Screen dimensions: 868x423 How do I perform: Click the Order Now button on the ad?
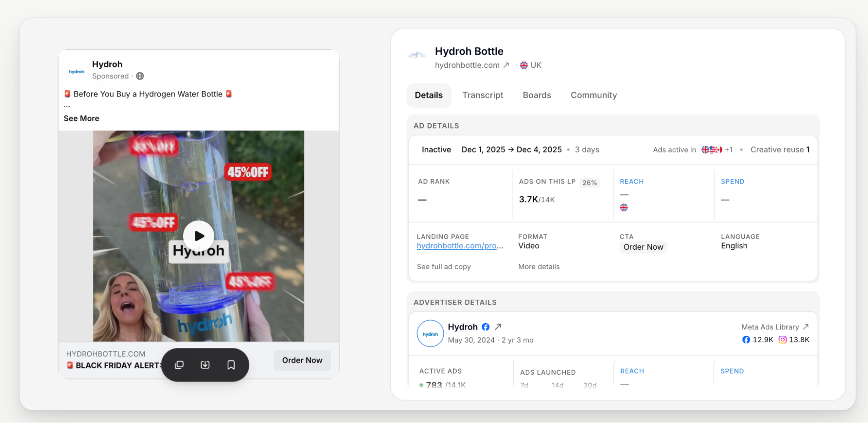302,360
